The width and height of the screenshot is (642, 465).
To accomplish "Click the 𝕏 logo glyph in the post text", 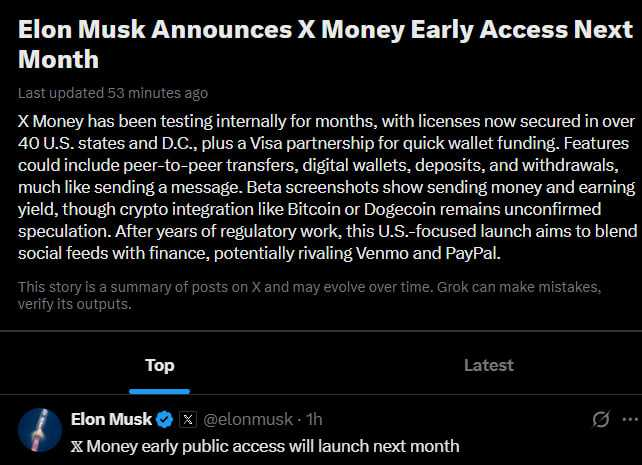I will (x=77, y=445).
